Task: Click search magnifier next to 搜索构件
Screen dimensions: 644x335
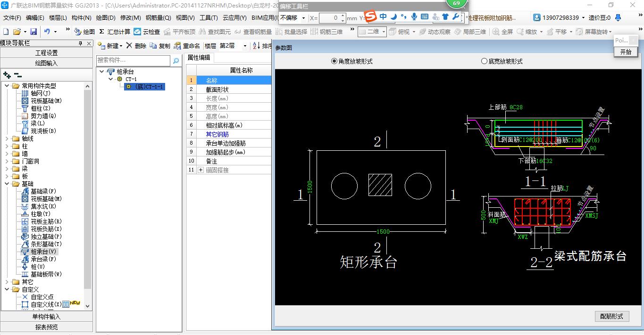Action: [176, 61]
